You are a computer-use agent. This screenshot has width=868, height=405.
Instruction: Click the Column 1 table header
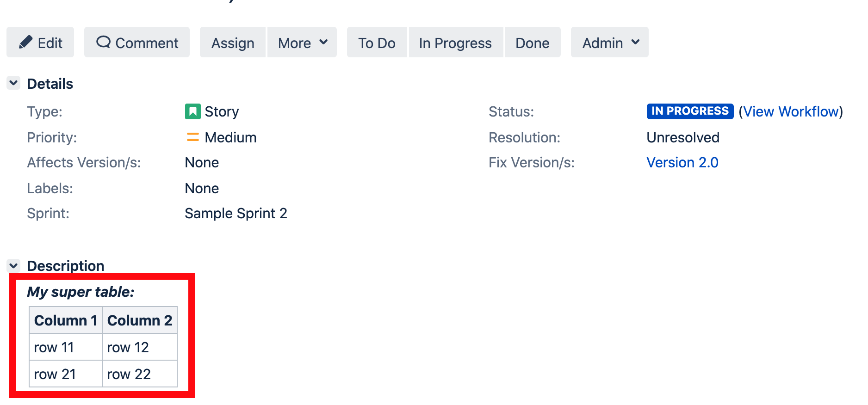(x=66, y=320)
